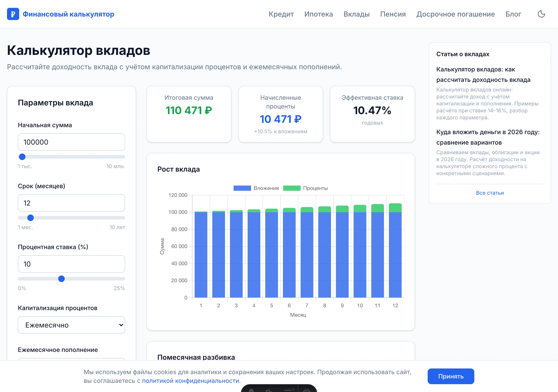Open the gear settings icon in the bottom toolbar

[307, 391]
